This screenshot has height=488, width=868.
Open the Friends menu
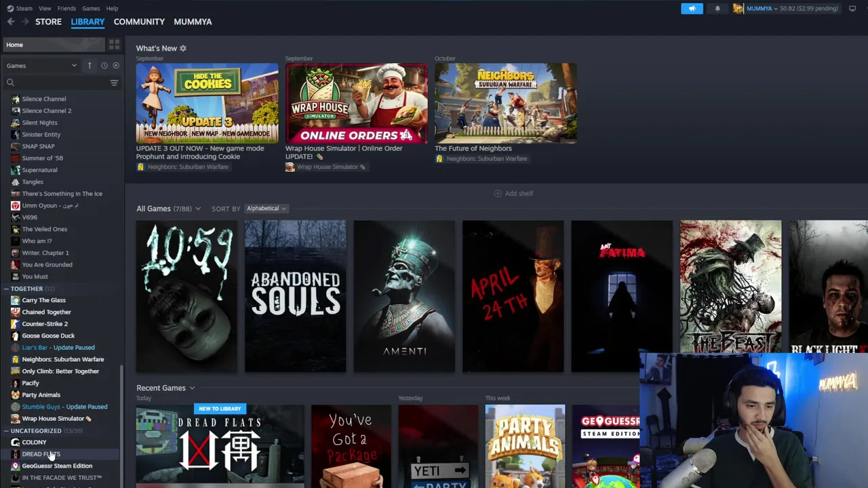66,8
